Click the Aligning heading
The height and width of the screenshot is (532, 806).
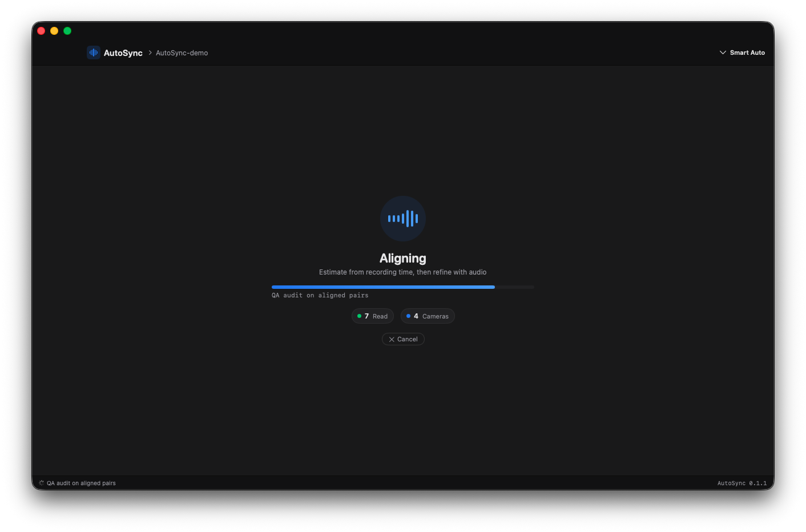403,259
